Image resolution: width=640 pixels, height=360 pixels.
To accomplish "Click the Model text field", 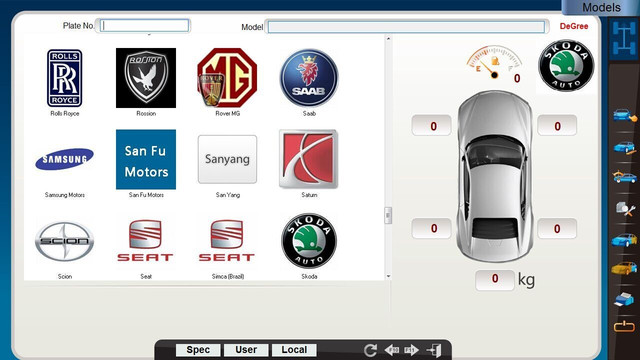I will [406, 27].
